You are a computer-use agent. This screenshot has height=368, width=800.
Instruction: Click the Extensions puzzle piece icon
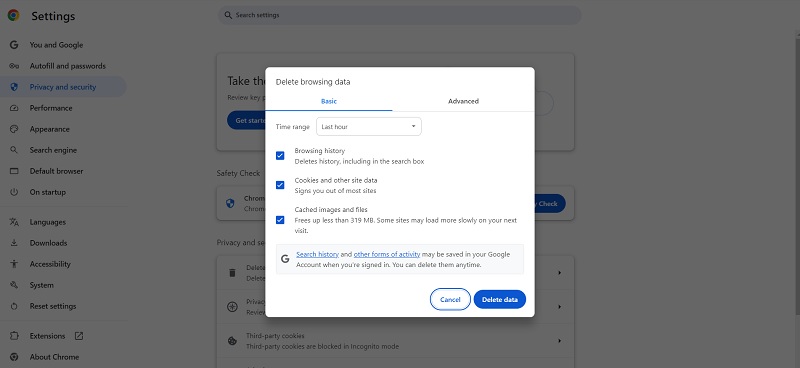[14, 336]
